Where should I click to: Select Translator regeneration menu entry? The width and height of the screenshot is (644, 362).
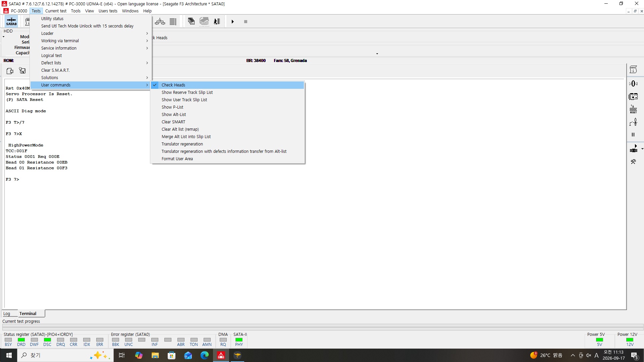click(227, 144)
